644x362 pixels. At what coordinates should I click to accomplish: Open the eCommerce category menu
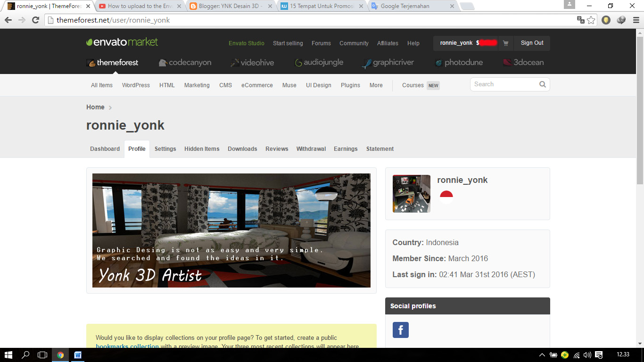tap(257, 85)
